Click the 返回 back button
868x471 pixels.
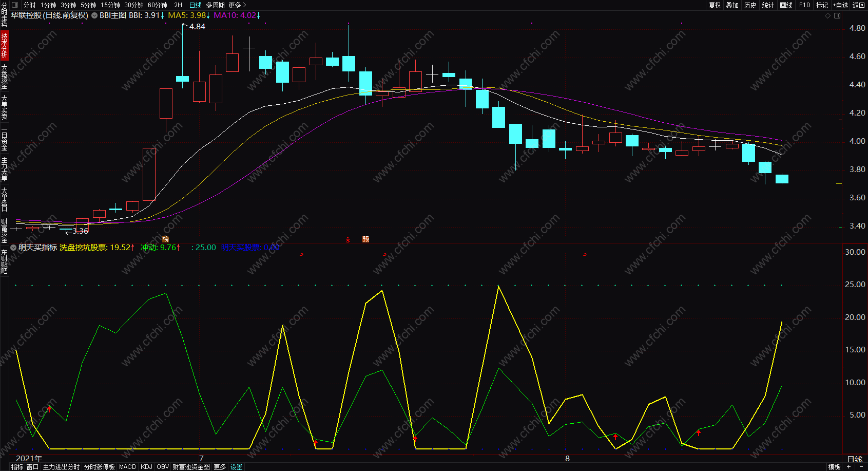click(x=859, y=5)
